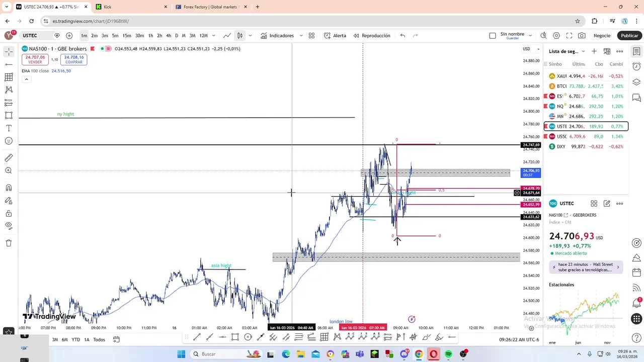Open the quick search icon
The height and width of the screenshot is (362, 644).
[x=543, y=36]
